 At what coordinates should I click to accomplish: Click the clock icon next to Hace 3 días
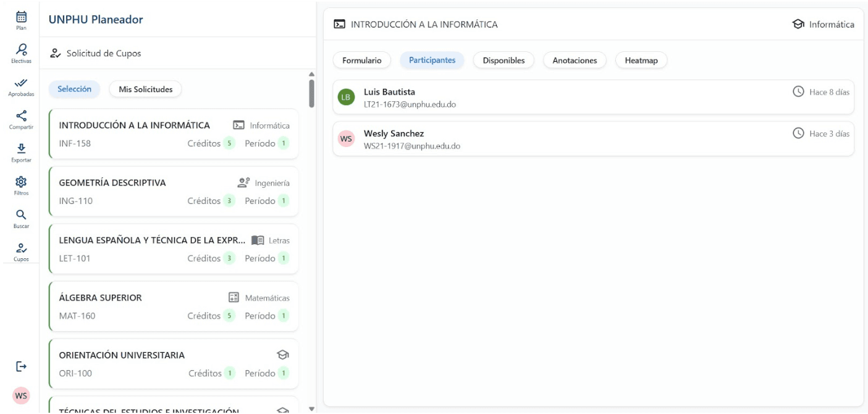(x=798, y=133)
